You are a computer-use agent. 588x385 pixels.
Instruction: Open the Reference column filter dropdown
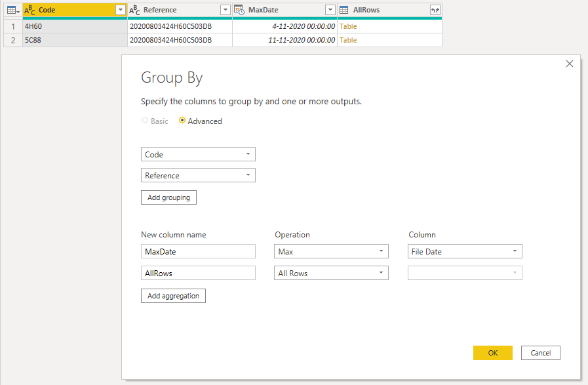(225, 10)
